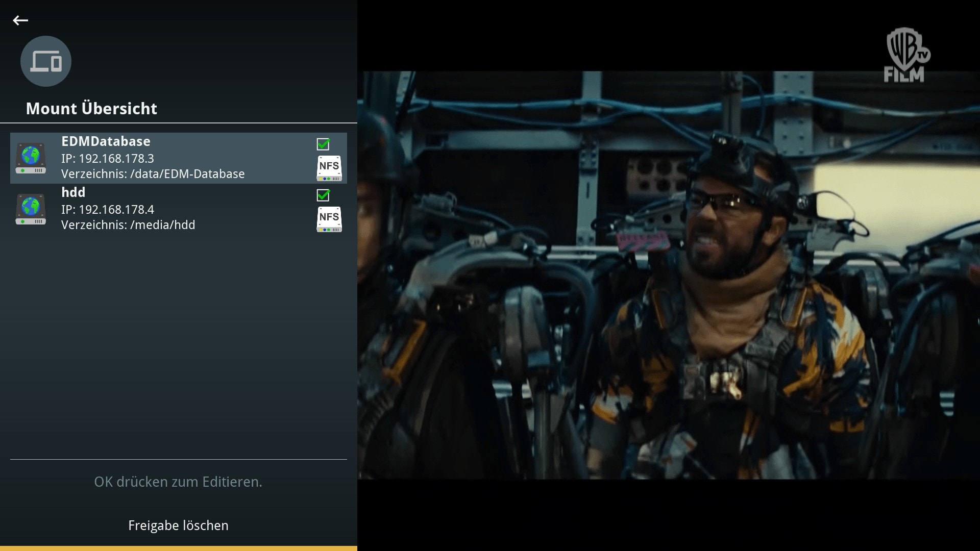980x551 pixels.
Task: Click the live TV video preview
Action: tap(669, 275)
